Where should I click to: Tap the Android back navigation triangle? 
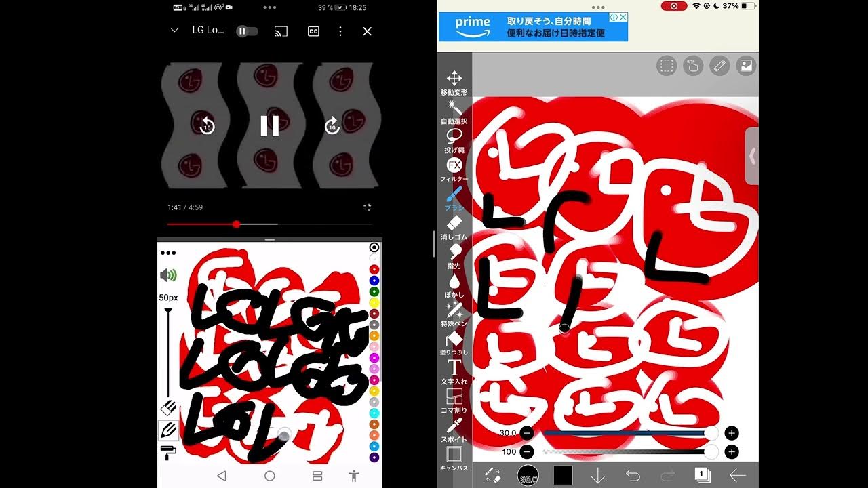[x=221, y=476]
